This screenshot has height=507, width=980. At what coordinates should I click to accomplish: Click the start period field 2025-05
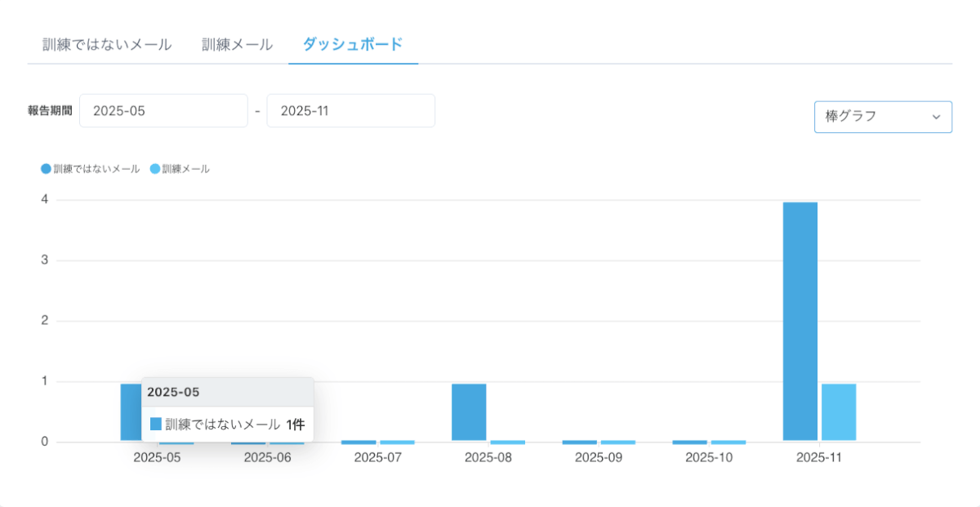[x=163, y=111]
